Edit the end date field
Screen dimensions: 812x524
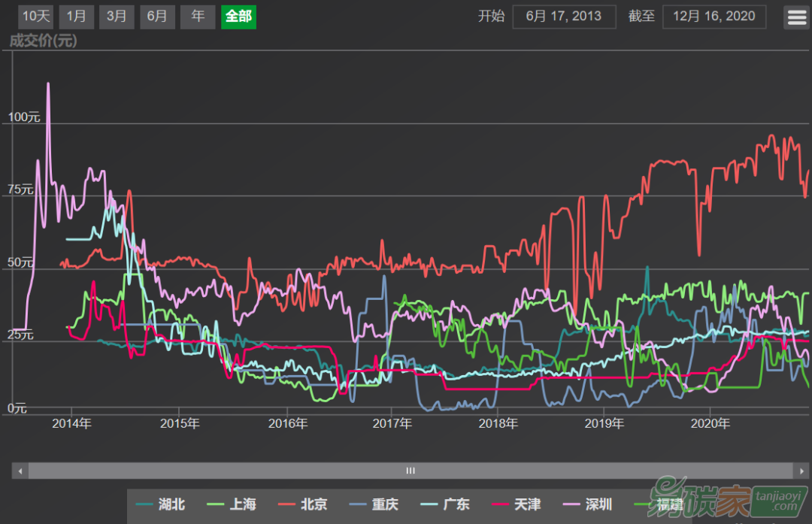tap(714, 17)
